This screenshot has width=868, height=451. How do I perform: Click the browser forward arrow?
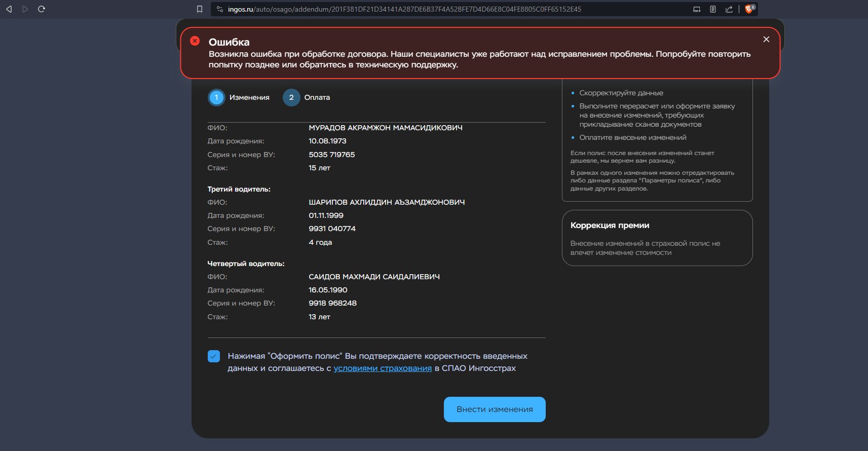click(25, 9)
